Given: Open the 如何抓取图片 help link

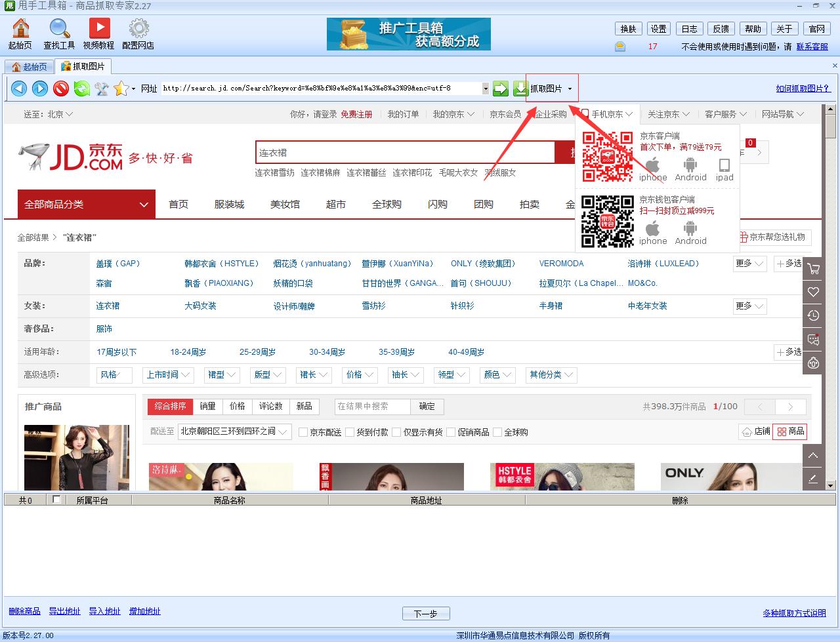Looking at the screenshot, I should 803,87.
